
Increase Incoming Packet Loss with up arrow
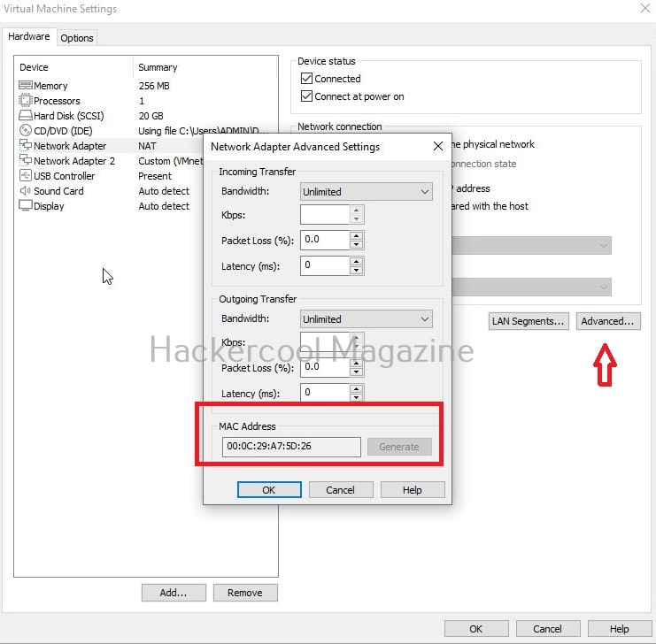356,235
